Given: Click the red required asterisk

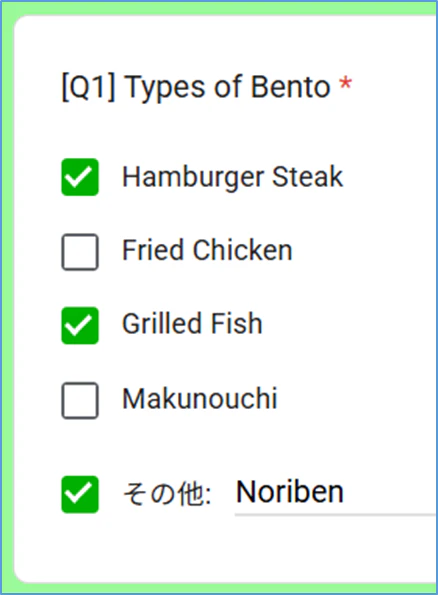Looking at the screenshot, I should click(345, 83).
